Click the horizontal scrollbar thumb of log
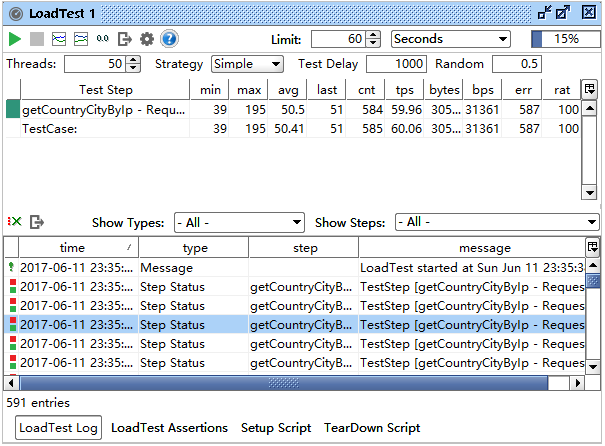 click(x=284, y=383)
